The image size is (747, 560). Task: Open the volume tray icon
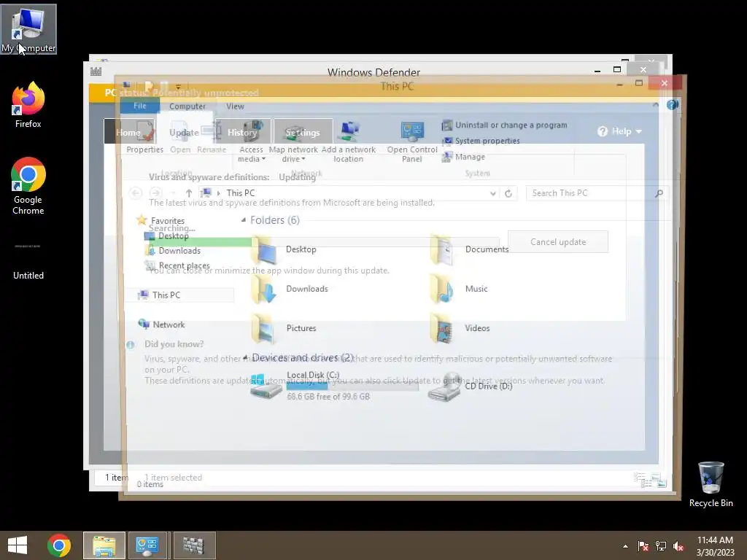click(678, 546)
